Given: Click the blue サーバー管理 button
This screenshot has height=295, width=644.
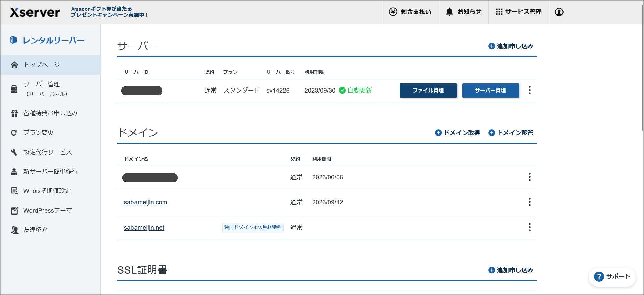Looking at the screenshot, I should tap(491, 91).
